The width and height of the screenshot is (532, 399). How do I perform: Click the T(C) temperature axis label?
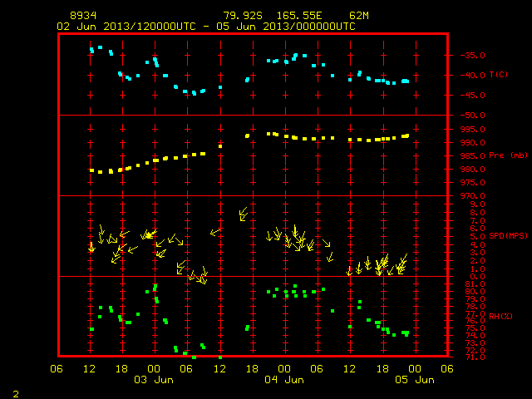(x=499, y=75)
